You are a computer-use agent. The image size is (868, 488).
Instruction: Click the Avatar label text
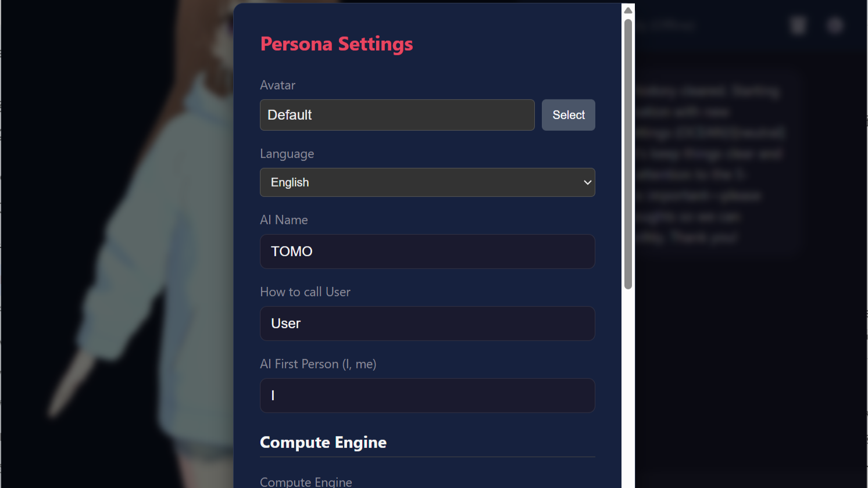277,85
